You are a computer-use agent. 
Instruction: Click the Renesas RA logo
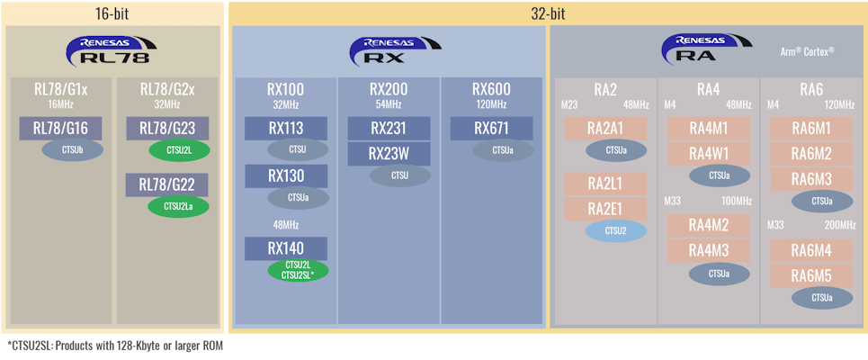click(x=707, y=49)
